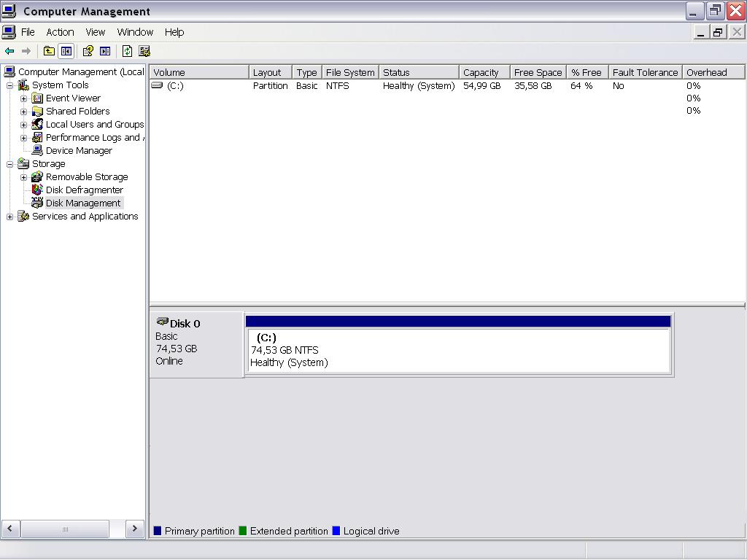Toggle Show/Hide Console Tree button
Viewport: 747px width, 560px height.
[x=66, y=51]
